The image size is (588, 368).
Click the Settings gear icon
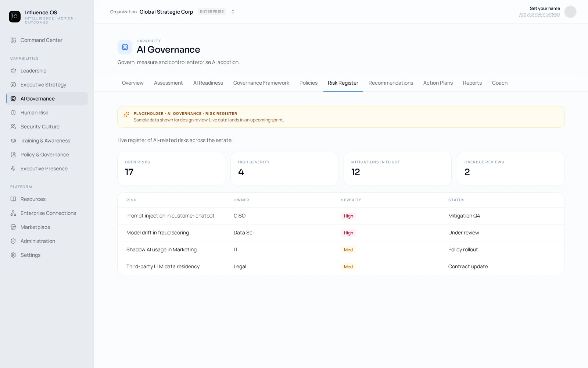tap(13, 255)
